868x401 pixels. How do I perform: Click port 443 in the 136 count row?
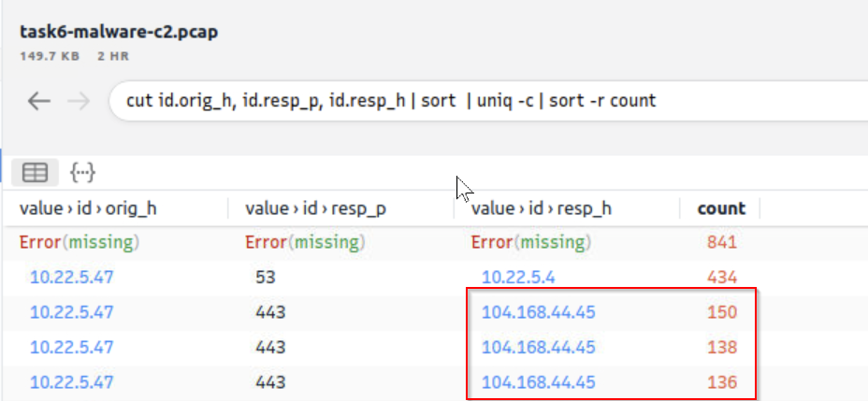coord(270,382)
